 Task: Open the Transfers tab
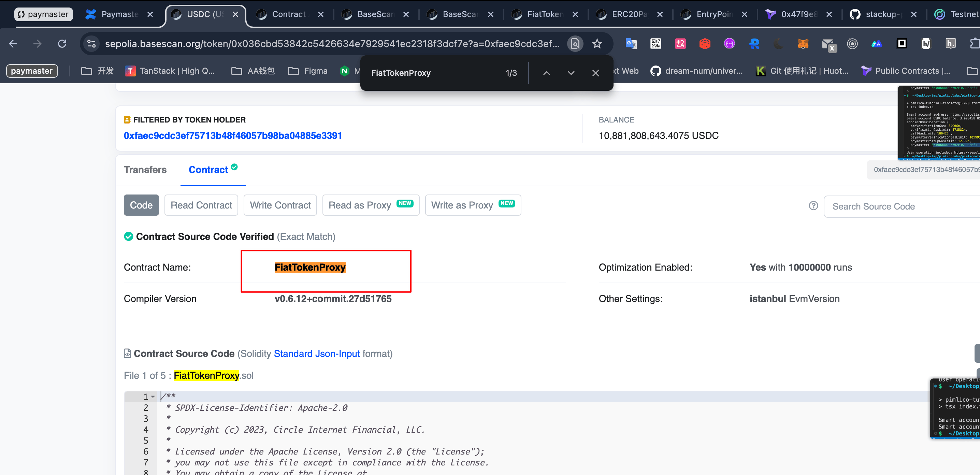click(145, 170)
